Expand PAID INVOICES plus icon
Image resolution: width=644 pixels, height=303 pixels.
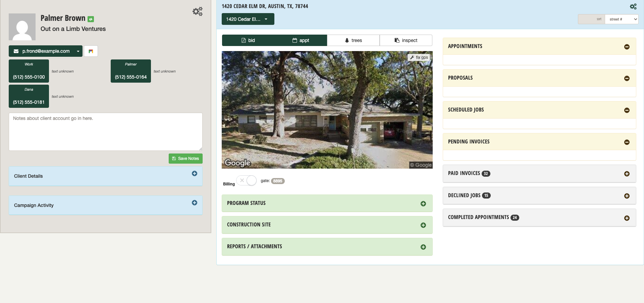[x=627, y=174]
